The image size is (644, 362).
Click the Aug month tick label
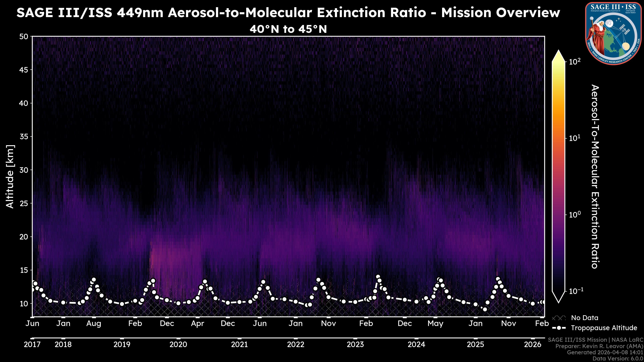94,323
